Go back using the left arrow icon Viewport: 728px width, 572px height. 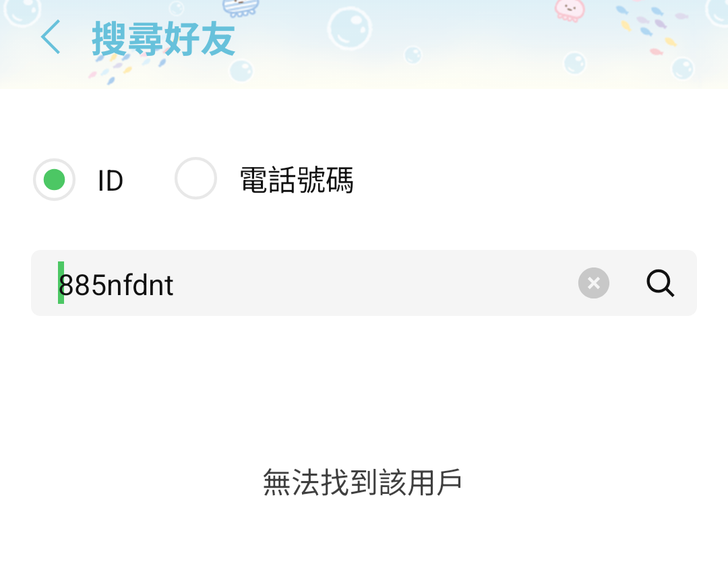(x=51, y=36)
